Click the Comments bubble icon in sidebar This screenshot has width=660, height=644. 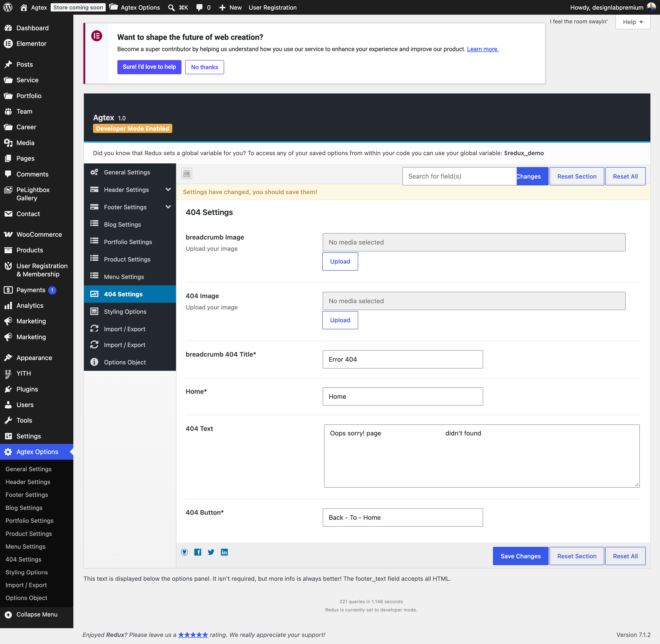click(8, 174)
